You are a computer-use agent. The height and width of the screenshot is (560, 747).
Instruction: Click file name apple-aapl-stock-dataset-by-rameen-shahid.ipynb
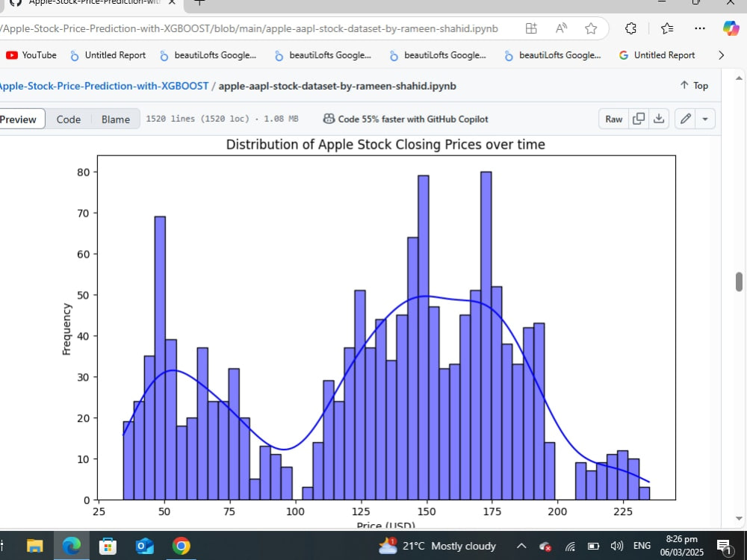[338, 86]
